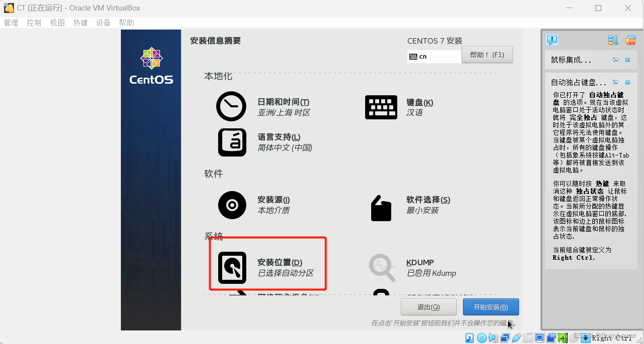
Task: Open the 管理 menu
Action: 11,23
